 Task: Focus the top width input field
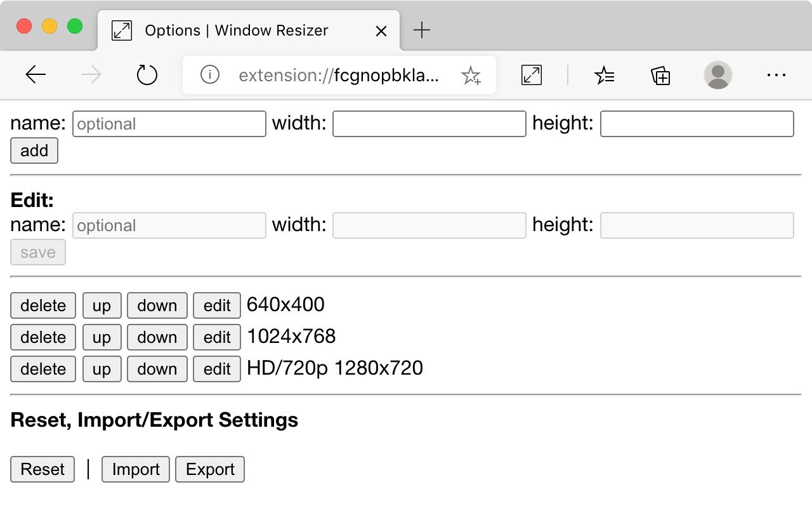point(429,124)
